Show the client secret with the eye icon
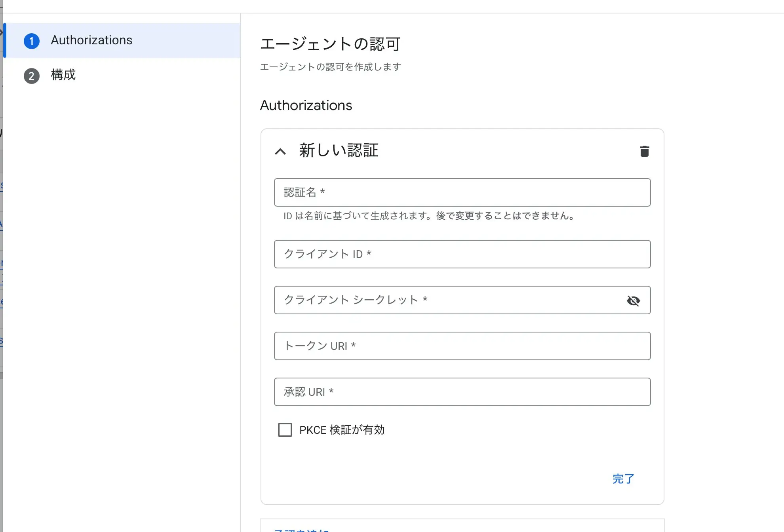 [634, 301]
